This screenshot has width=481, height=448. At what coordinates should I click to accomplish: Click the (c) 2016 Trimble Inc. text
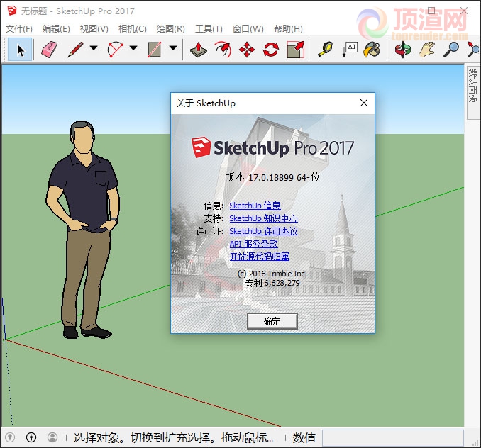click(x=272, y=274)
